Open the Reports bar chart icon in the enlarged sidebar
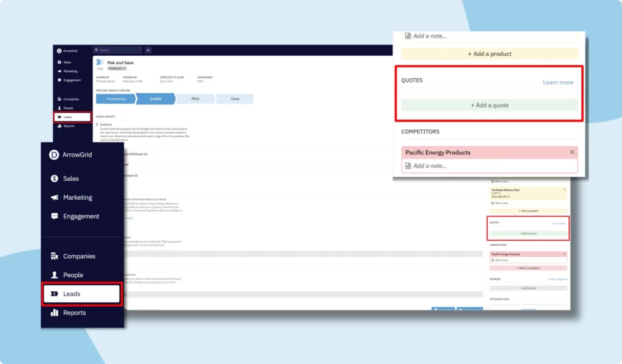Screen dimensions: 622x364 54,313
